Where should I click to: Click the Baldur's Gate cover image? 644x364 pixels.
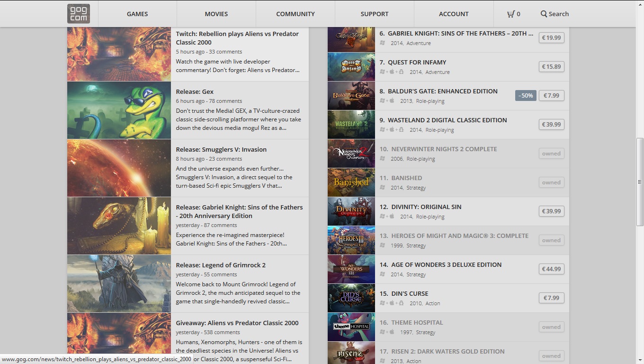point(351,96)
